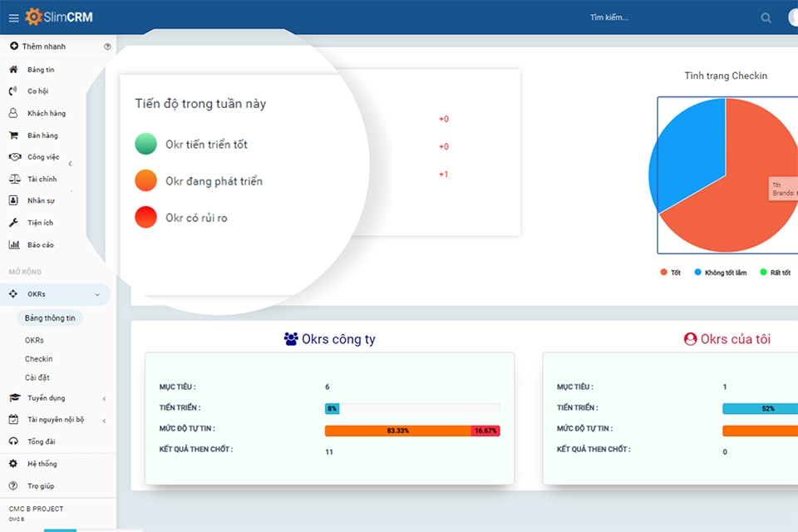The width and height of the screenshot is (798, 532).
Task: Open the Báo cáo chart icon
Action: tap(13, 244)
